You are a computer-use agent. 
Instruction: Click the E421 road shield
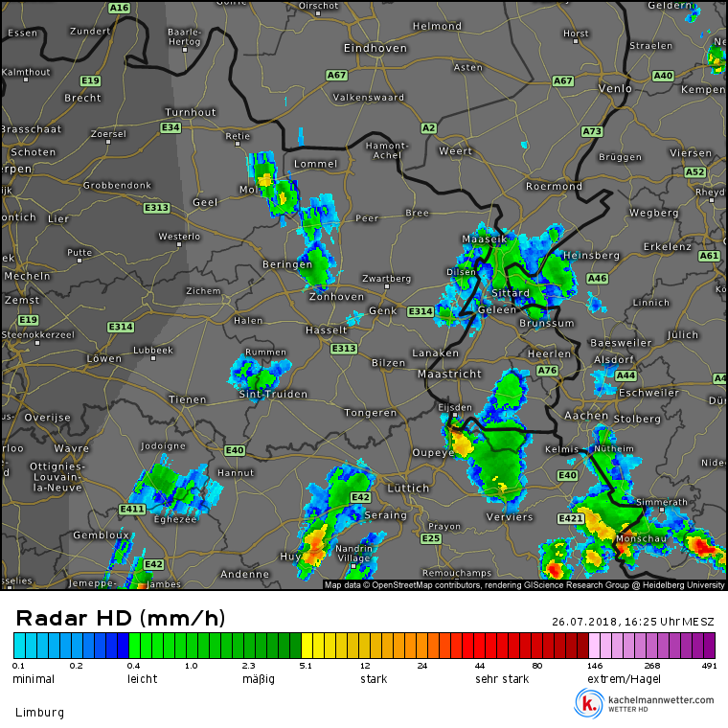click(x=570, y=518)
